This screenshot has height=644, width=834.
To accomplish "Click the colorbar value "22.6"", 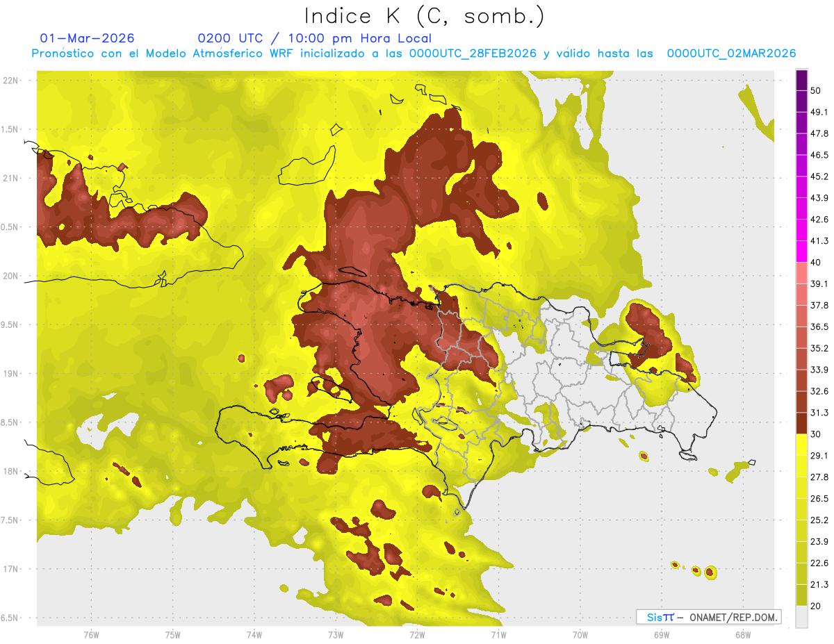I will (819, 563).
